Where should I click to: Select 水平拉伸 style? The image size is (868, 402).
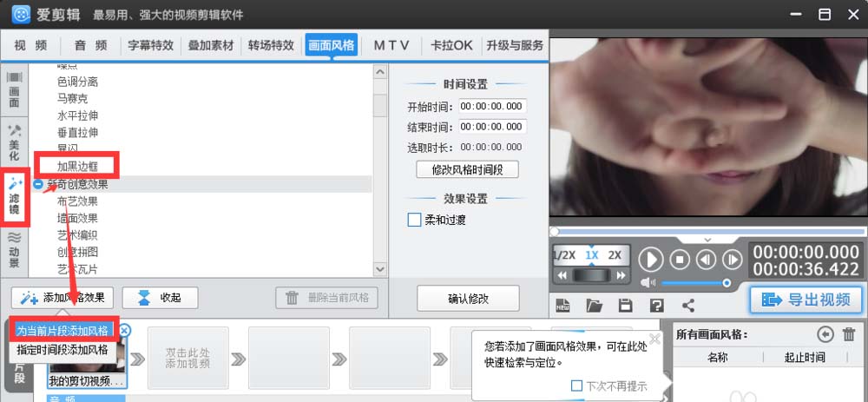pyautogui.click(x=77, y=115)
